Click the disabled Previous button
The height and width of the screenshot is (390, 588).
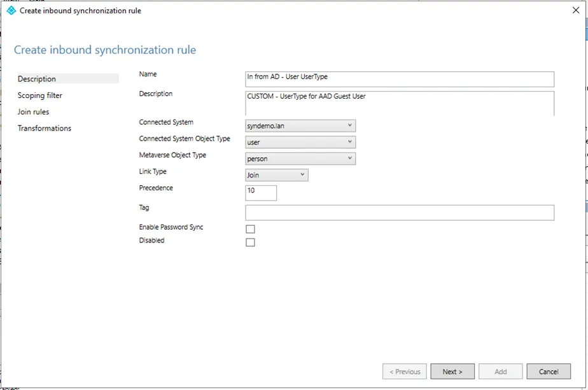pyautogui.click(x=405, y=372)
